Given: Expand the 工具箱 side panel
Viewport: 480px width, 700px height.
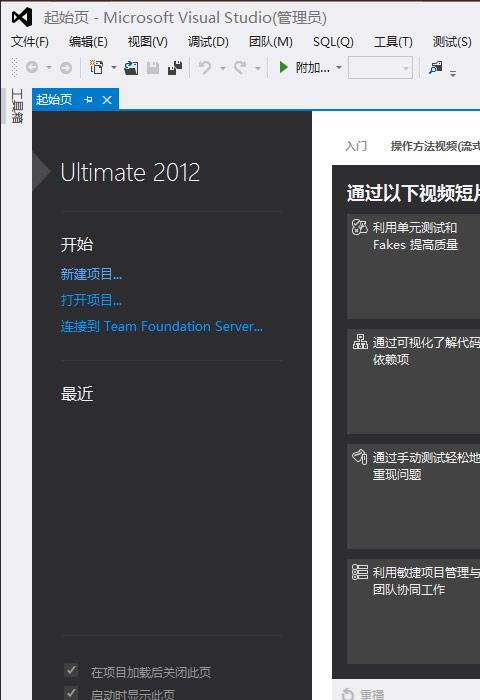Looking at the screenshot, I should tap(17, 106).
